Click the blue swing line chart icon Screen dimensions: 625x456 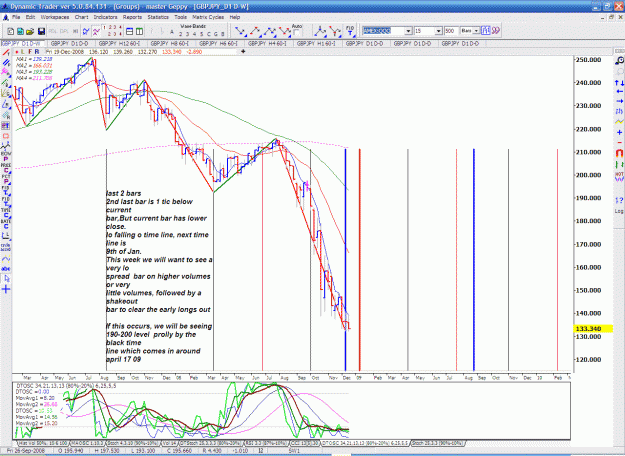click(86, 31)
